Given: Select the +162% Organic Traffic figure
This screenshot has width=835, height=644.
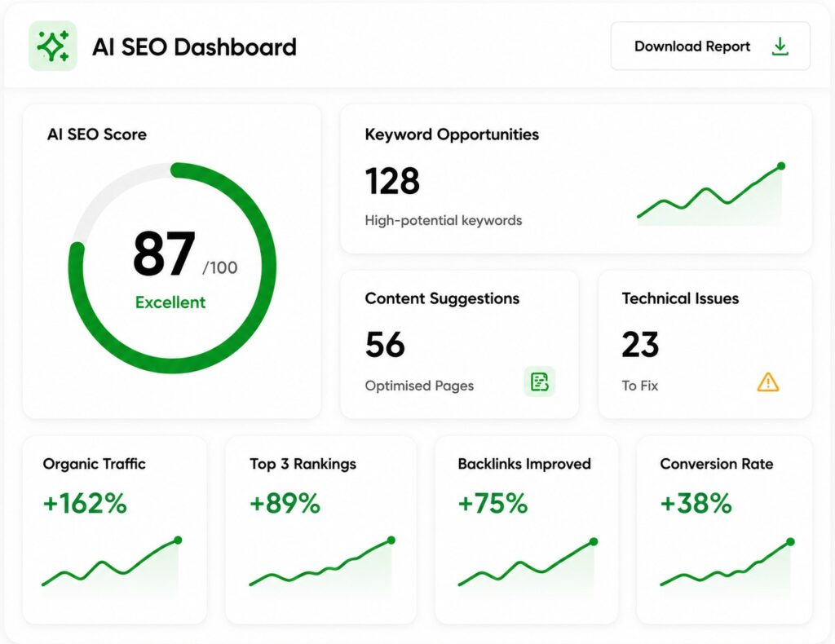Looking at the screenshot, I should pyautogui.click(x=85, y=504).
